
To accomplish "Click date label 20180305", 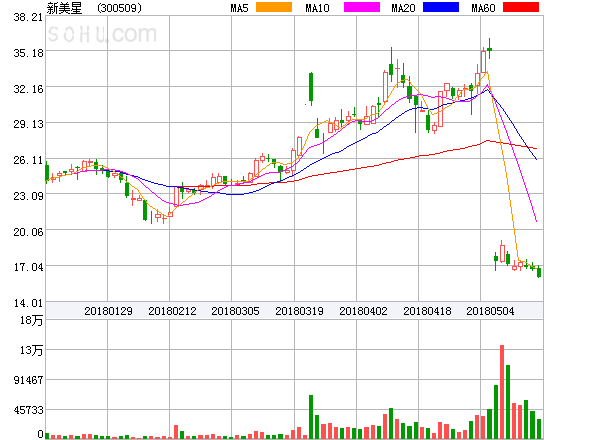I will (x=235, y=311).
